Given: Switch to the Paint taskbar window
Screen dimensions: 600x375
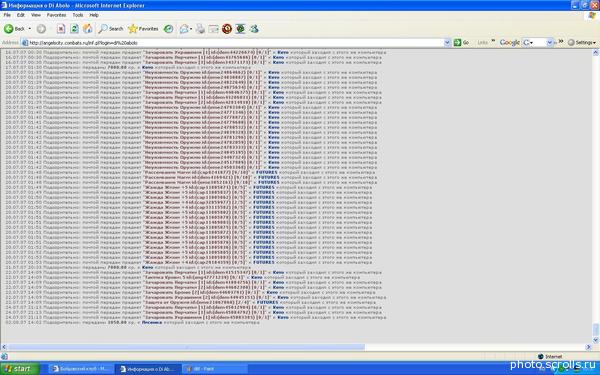Looking at the screenshot, I should [x=214, y=369].
